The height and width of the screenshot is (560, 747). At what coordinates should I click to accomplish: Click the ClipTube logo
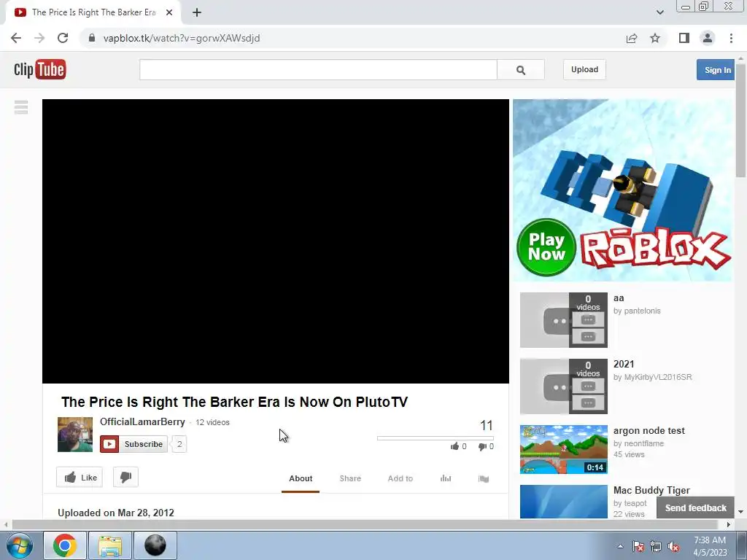coord(40,69)
